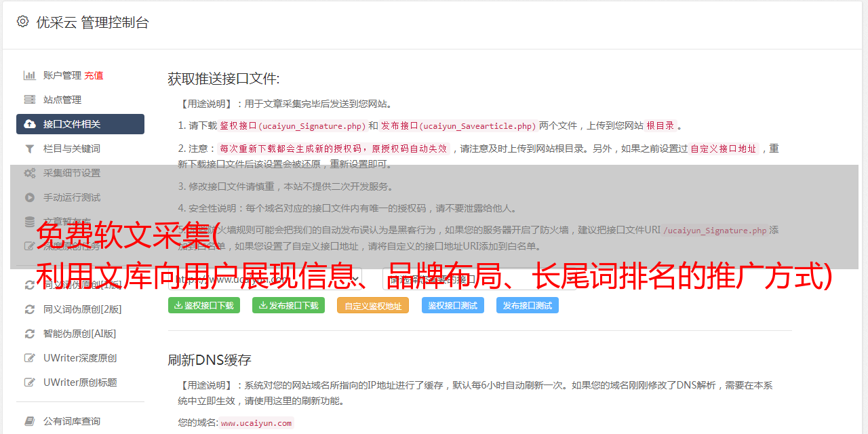Click the orange 自定义鉴权地址 button
The height and width of the screenshot is (434, 868).
[373, 305]
